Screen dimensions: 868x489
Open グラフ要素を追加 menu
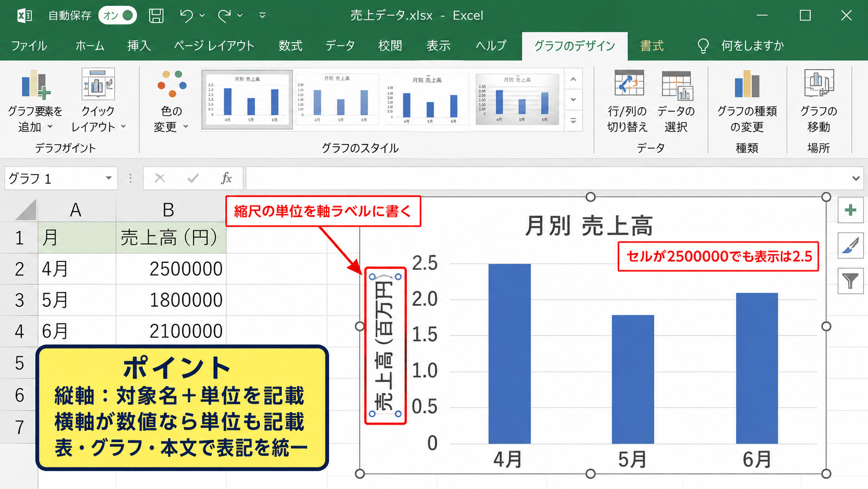[35, 101]
